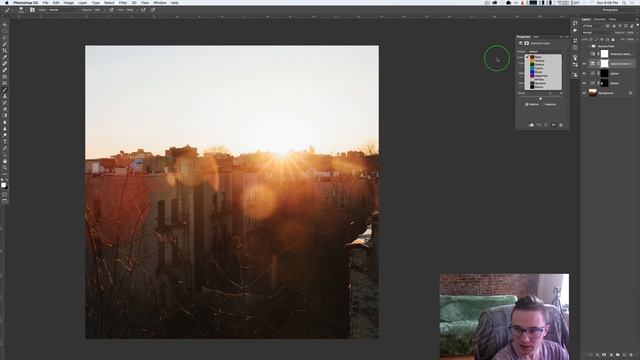Delete layer trash icon in Layers panel
This screenshot has height=360, width=640.
click(631, 355)
